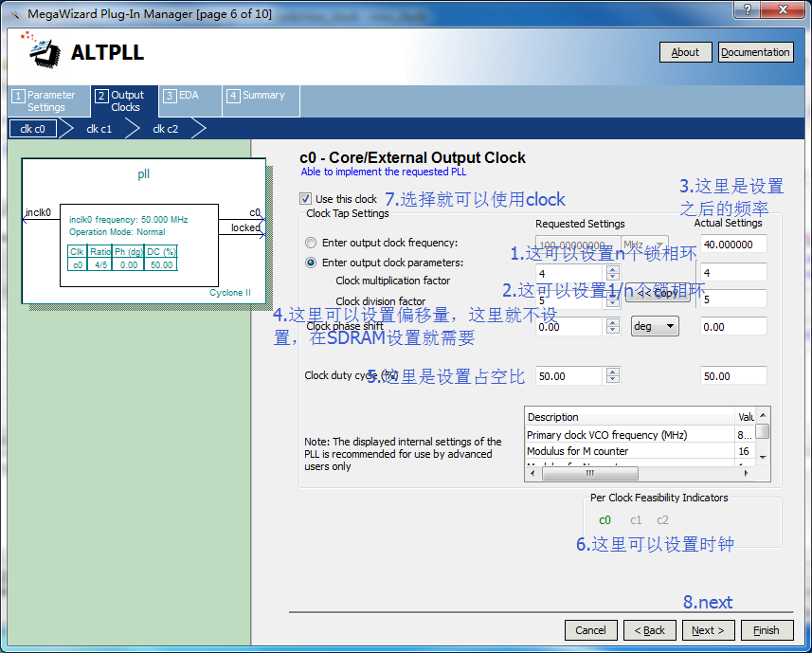Viewport: 812px width, 653px height.
Task: Open the MHz frequency unit dropdown
Action: coord(644,245)
